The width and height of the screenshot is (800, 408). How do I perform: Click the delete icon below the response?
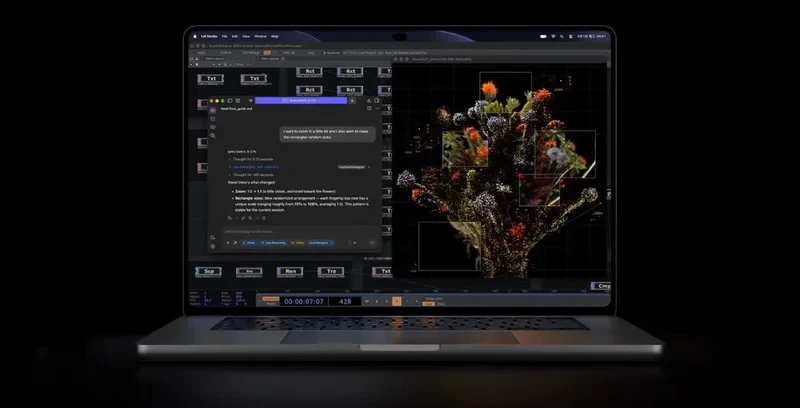(x=263, y=218)
